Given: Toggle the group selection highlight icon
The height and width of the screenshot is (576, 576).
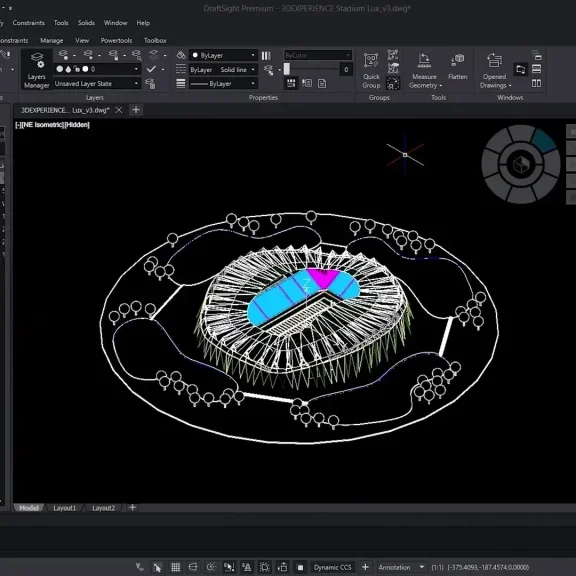Looking at the screenshot, I should click(393, 83).
